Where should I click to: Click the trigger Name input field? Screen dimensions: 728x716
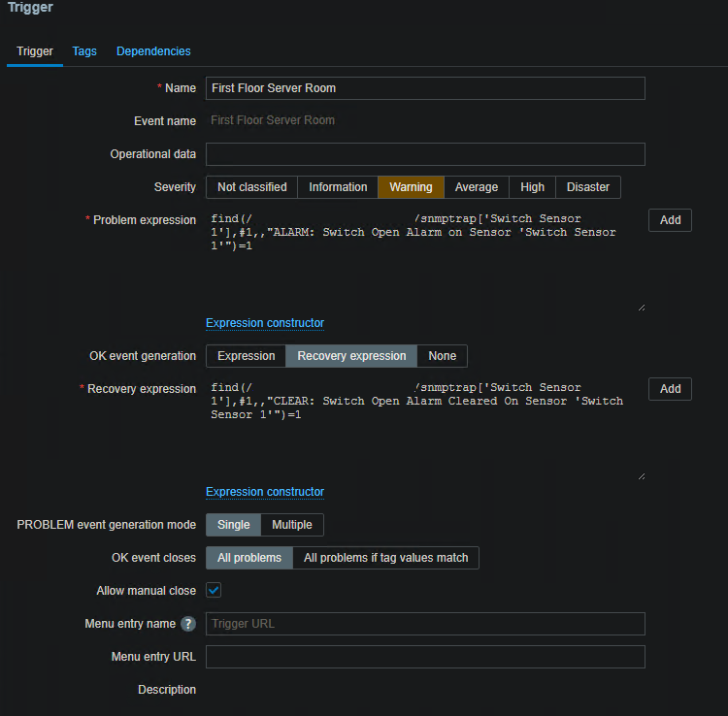pyautogui.click(x=425, y=88)
